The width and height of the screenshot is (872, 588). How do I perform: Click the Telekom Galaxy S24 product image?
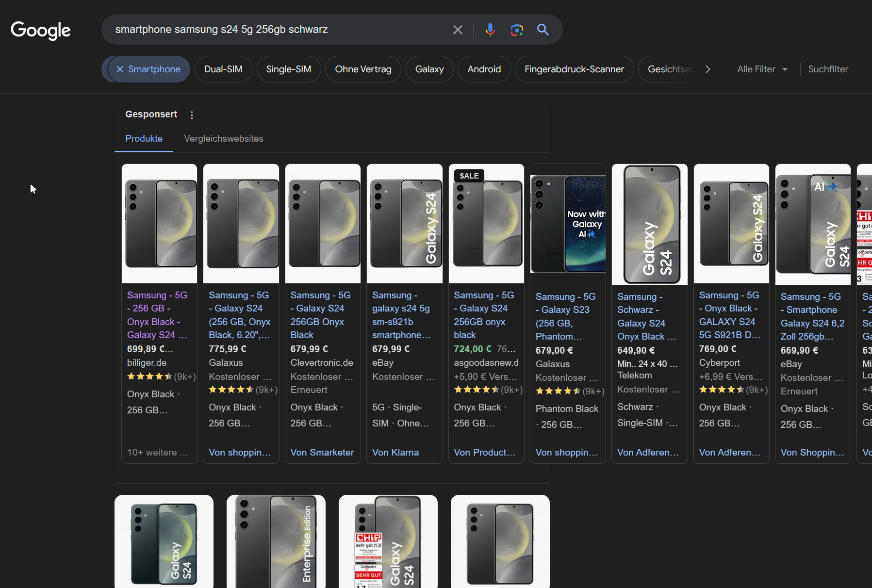point(650,225)
